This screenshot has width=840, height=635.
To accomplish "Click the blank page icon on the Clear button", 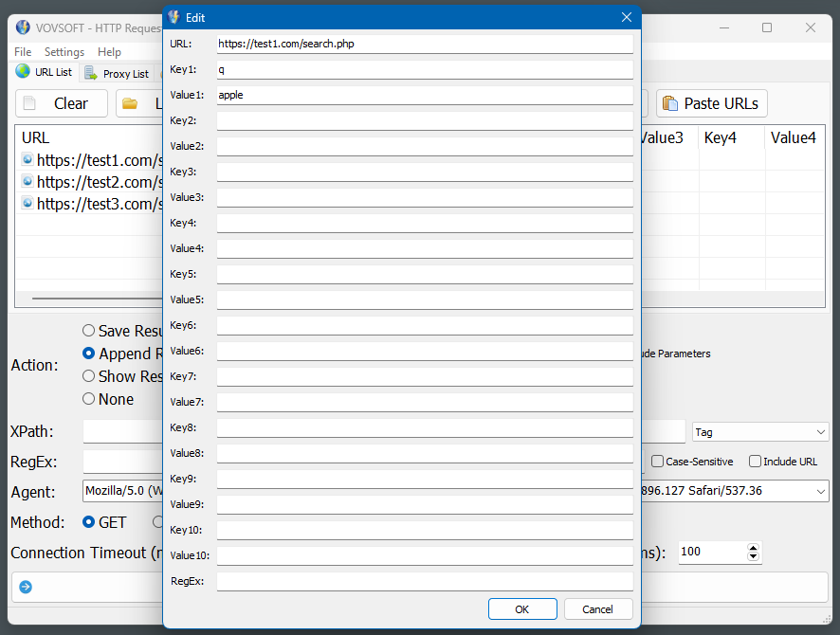I will [30, 102].
